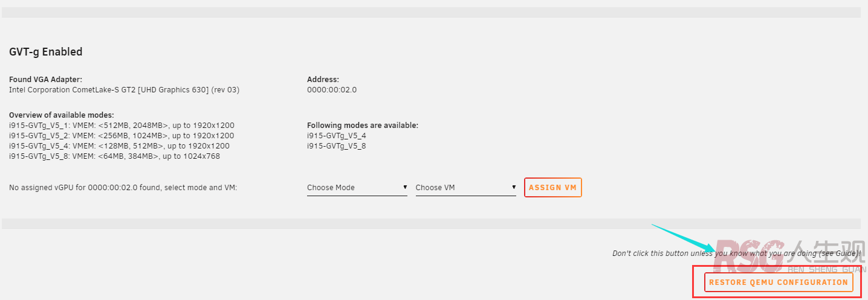Click the i915-GVTg_V5_2 overview line
Screen dimensions: 868x300
click(121, 136)
